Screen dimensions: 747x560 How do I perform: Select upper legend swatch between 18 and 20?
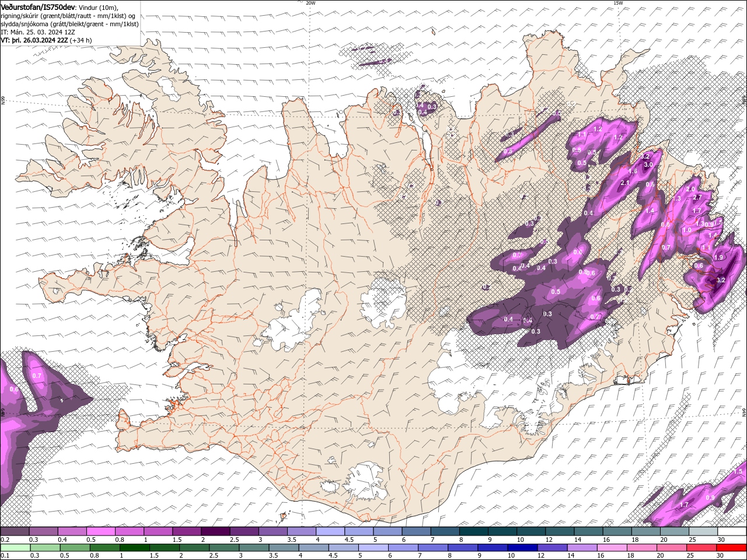point(646,531)
